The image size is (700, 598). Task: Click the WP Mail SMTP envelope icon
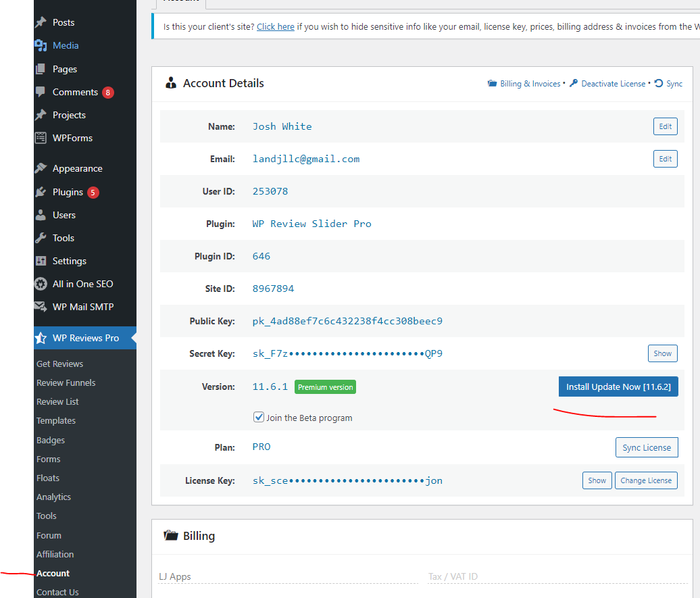coord(41,307)
